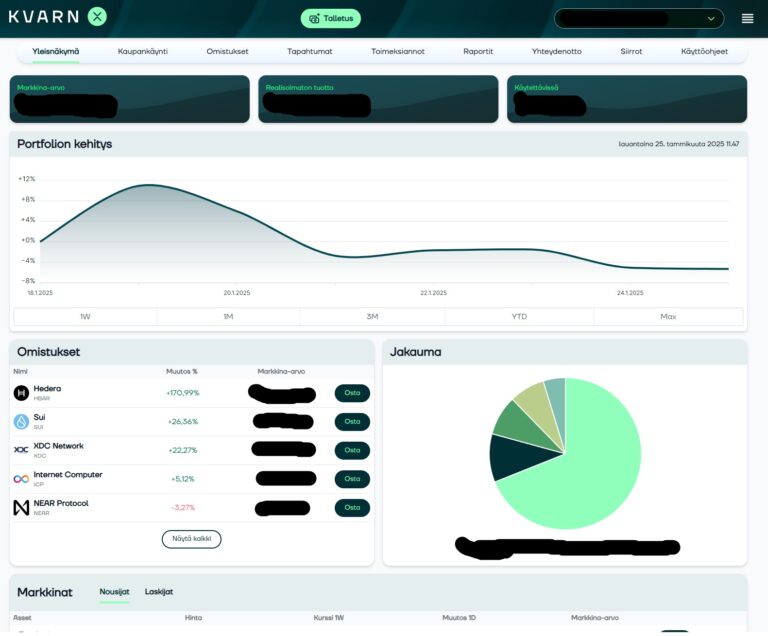This screenshot has height=636, width=768.
Task: Click the Sui droplet coin icon
Action: point(21,422)
